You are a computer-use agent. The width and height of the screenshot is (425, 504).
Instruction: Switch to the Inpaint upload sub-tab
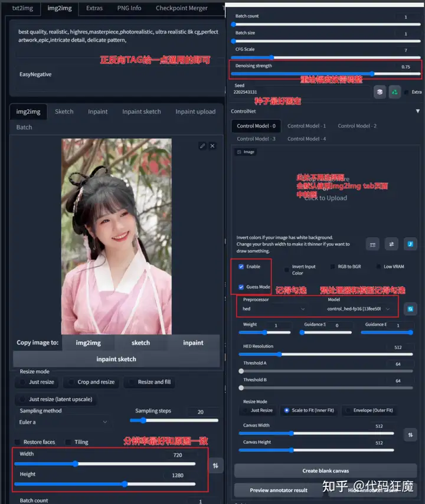(x=195, y=112)
